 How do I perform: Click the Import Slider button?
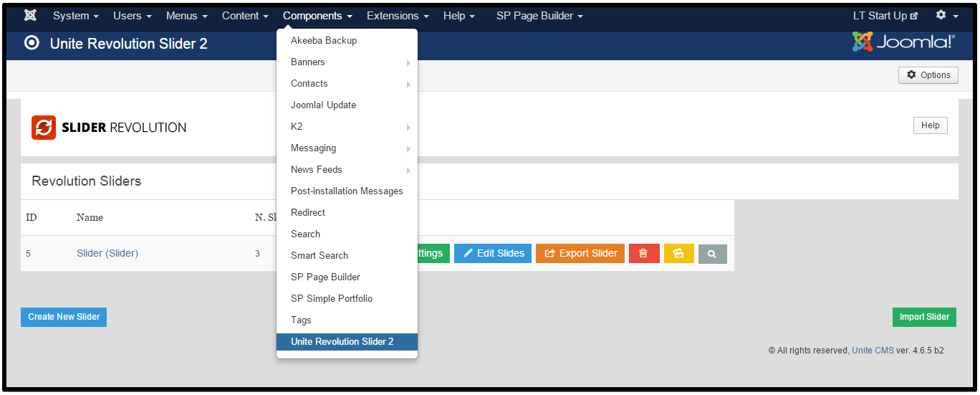coord(924,317)
